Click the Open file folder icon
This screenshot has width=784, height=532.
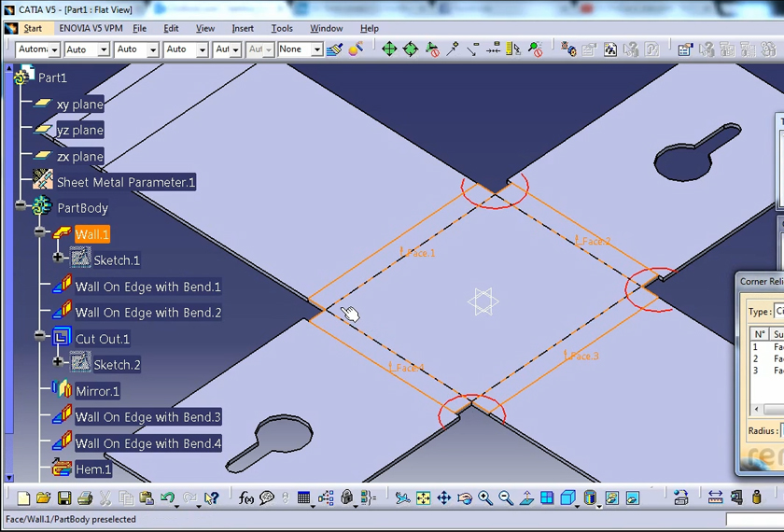point(44,498)
